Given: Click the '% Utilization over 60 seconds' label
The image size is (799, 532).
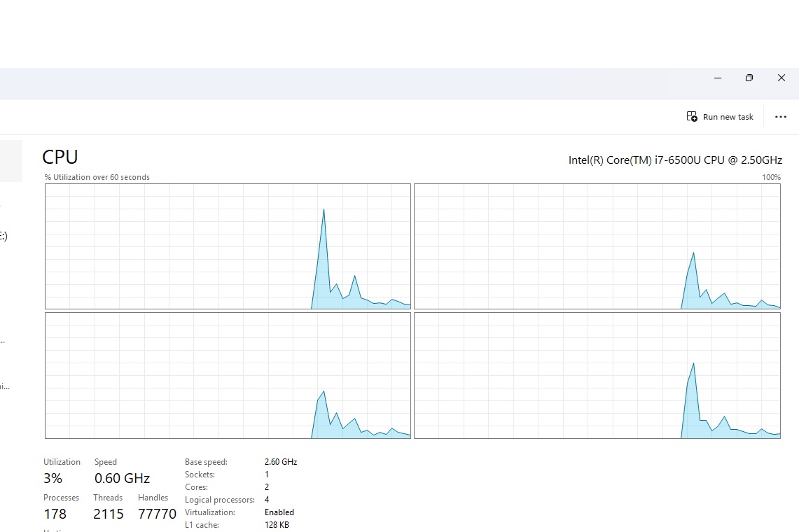Looking at the screenshot, I should [x=97, y=177].
